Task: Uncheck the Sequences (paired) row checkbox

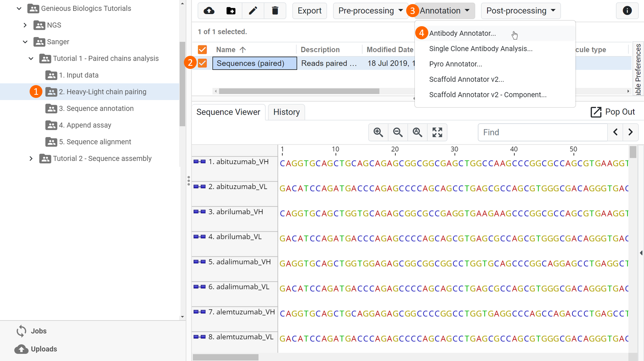Action: click(x=202, y=63)
